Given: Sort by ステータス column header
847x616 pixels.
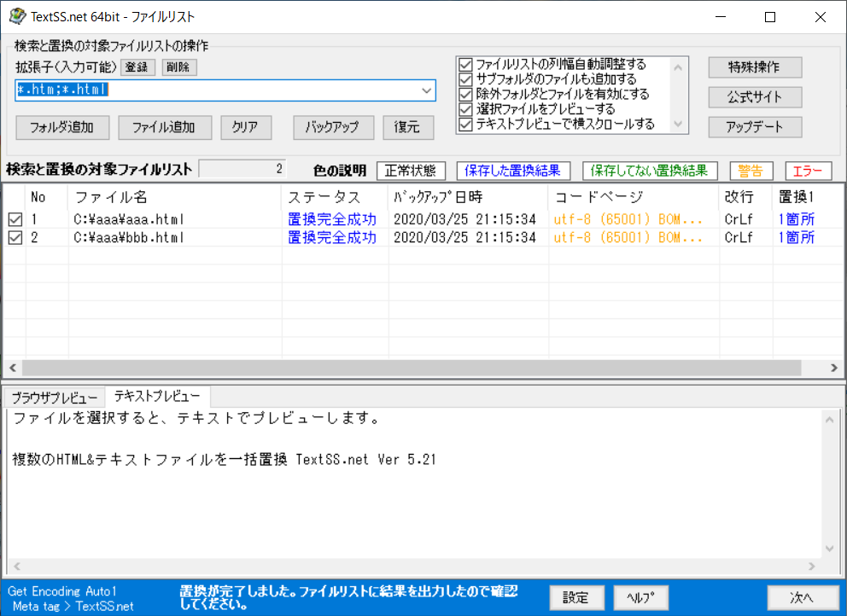Looking at the screenshot, I should [324, 197].
